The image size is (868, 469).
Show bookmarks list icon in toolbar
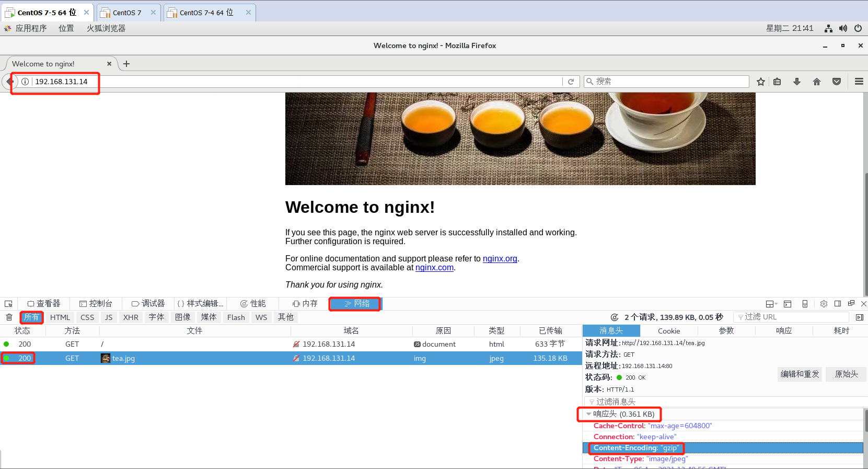pos(777,82)
